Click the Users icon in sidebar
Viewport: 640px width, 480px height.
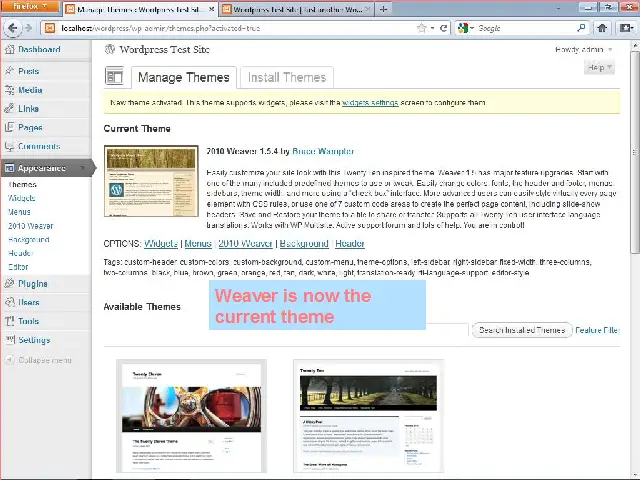pos(9,302)
